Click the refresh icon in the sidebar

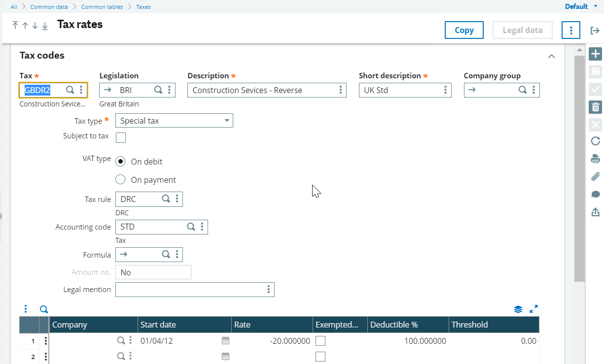(x=595, y=141)
